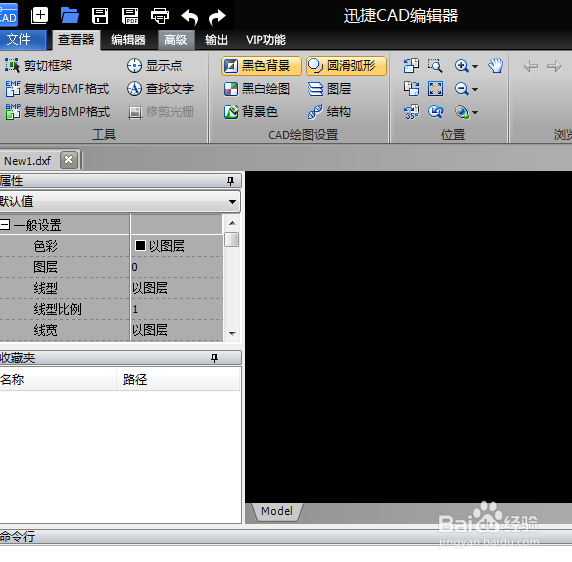Click the globe zoom icon

pos(462,112)
